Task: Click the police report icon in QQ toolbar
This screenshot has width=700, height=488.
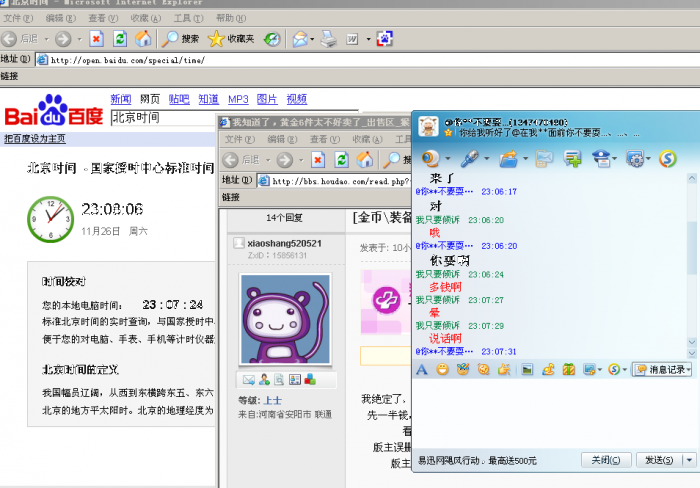Action: [601, 158]
